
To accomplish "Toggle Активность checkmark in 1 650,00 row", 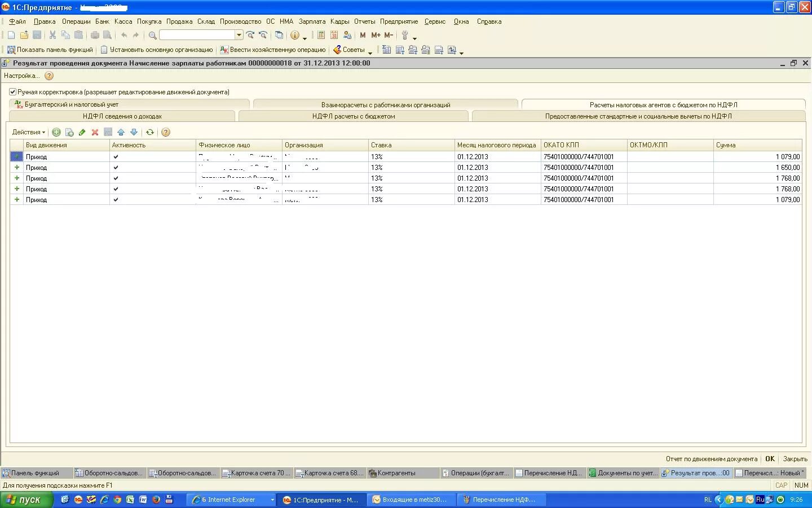I will pyautogui.click(x=116, y=168).
